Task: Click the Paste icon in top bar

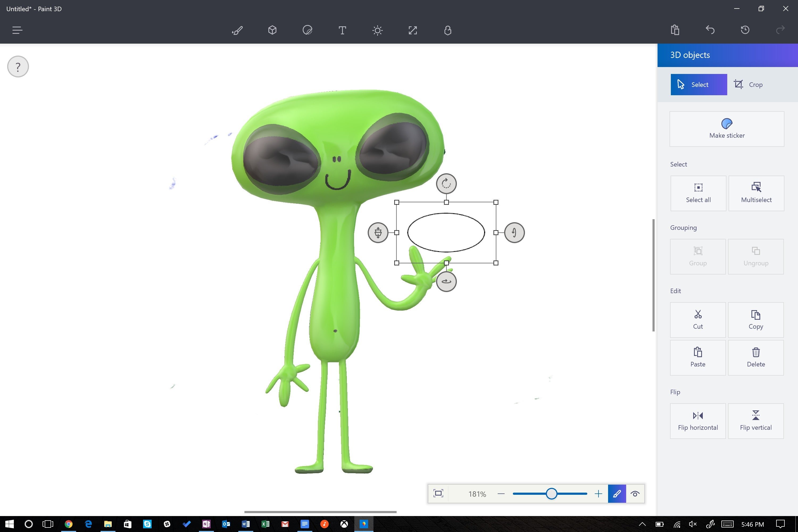Action: coord(675,30)
